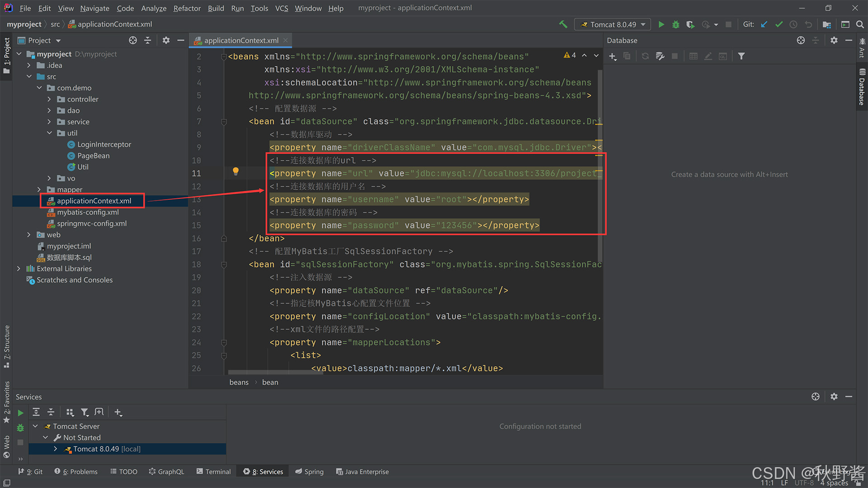Collapse all in Project panel toolbar
Screen dimensions: 868x488
(147, 40)
